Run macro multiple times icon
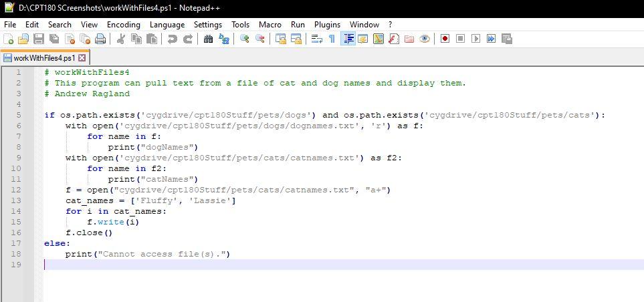The width and height of the screenshot is (644, 302). click(492, 39)
